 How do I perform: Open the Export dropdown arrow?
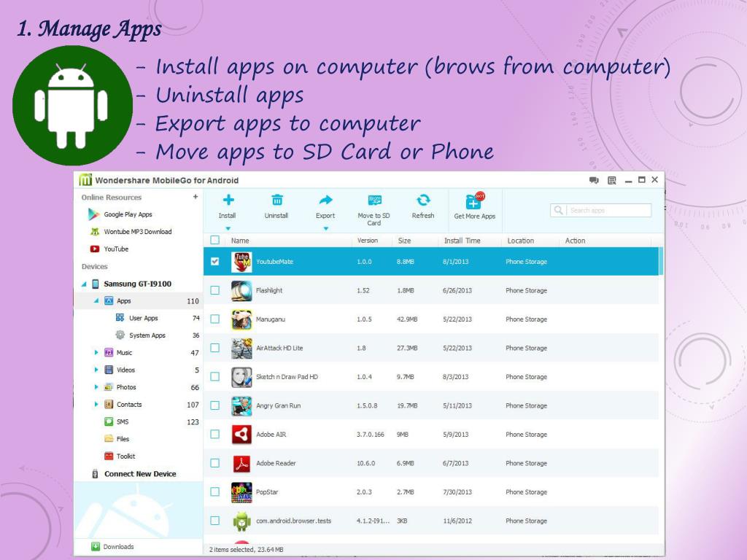[x=326, y=228]
